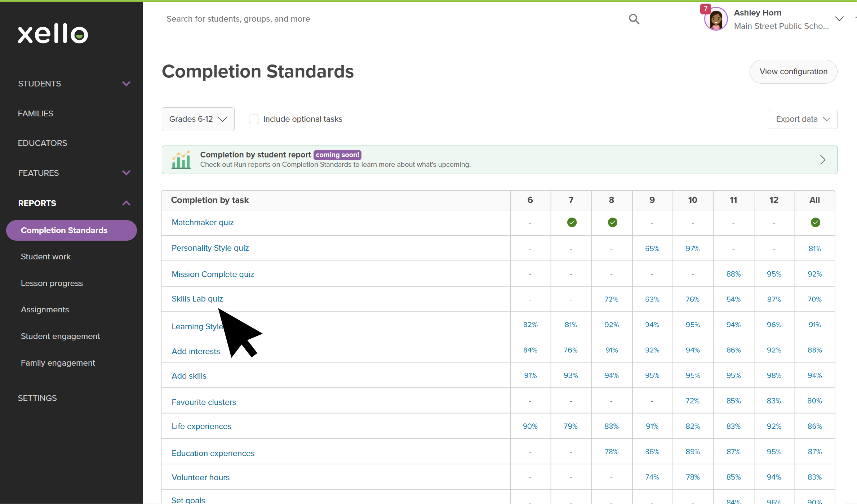Open the Student engagement report
Viewport: 857px width, 504px height.
61,336
